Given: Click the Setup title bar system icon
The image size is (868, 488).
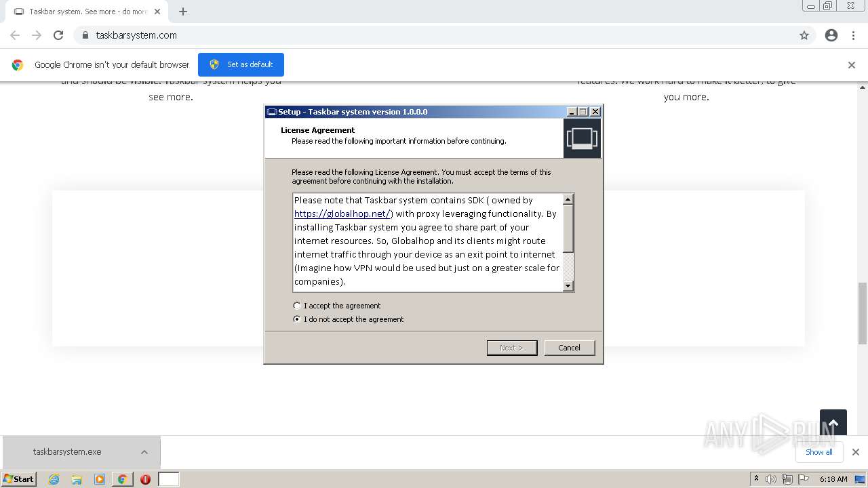Looking at the screenshot, I should 272,112.
